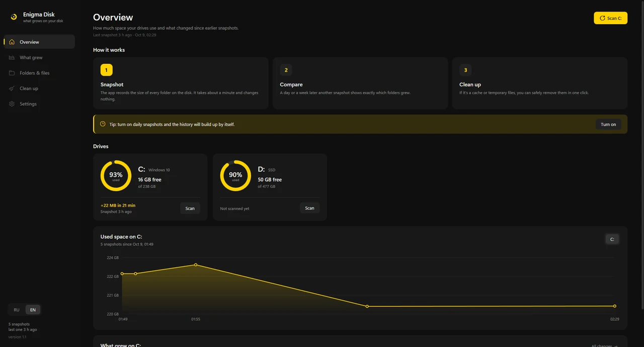Image resolution: width=644 pixels, height=347 pixels.
Task: Click the "Snapshot" step heading
Action: [112, 84]
